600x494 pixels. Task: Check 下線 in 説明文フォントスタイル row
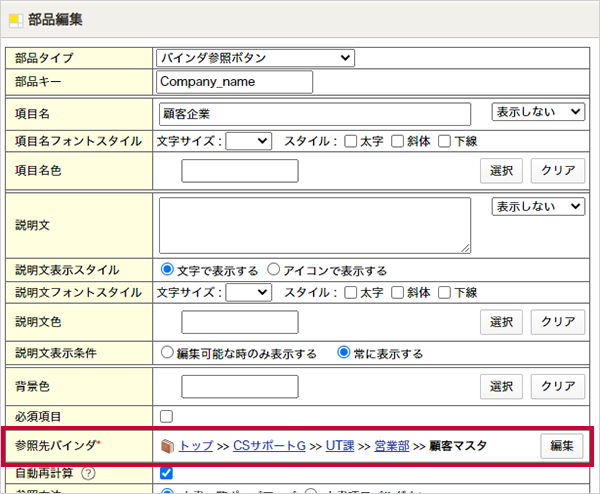pos(444,293)
